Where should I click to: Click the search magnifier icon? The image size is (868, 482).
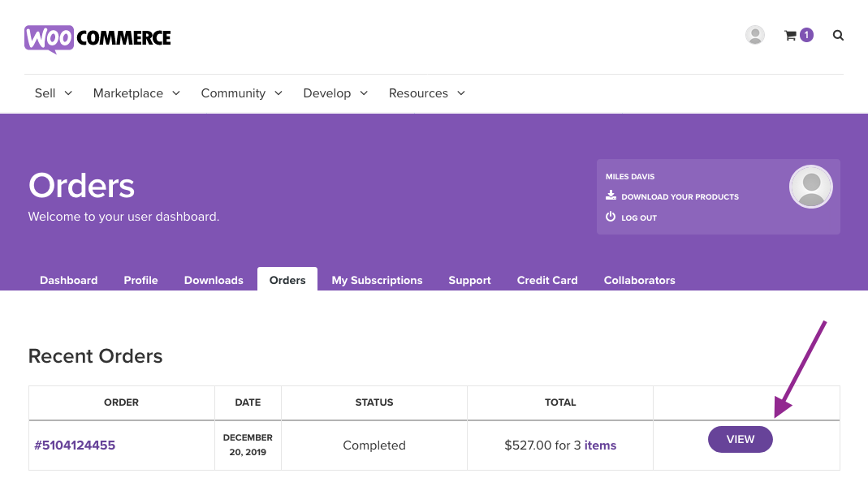point(838,35)
